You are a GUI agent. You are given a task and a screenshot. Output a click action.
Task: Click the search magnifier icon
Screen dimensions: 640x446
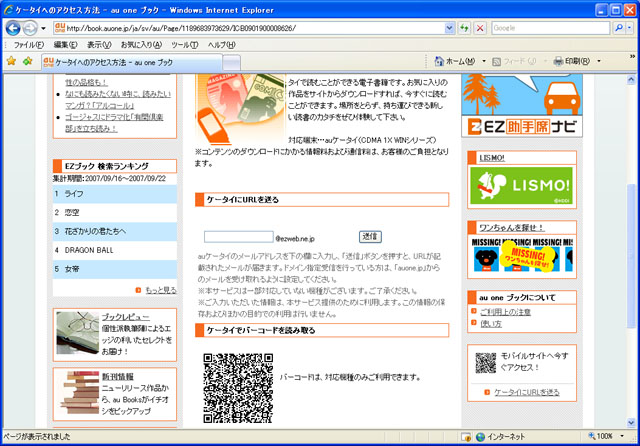coord(619,28)
